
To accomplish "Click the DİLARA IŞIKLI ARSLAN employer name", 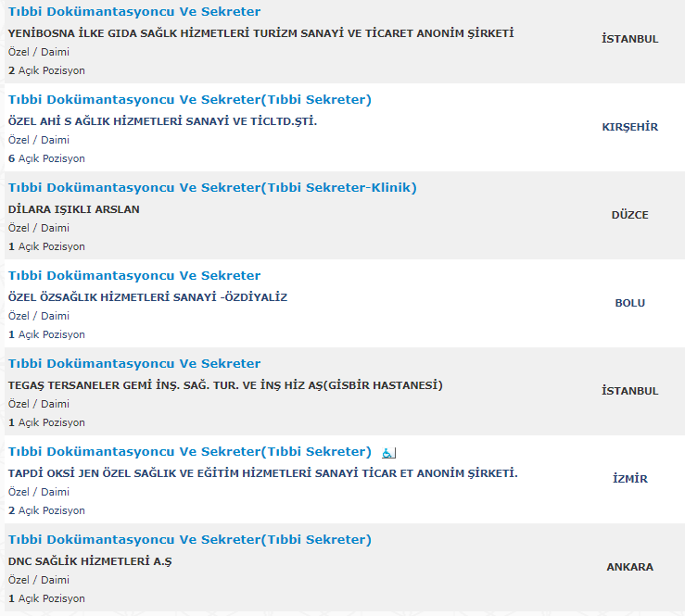I will (x=74, y=209).
